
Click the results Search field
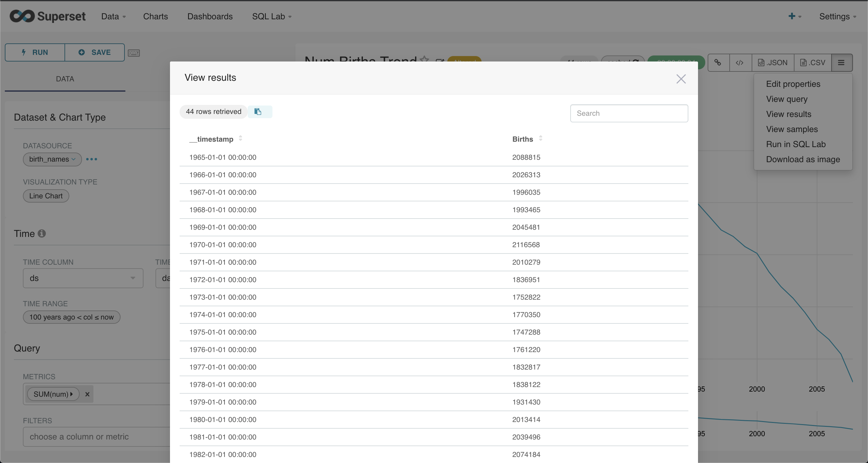[x=629, y=113]
